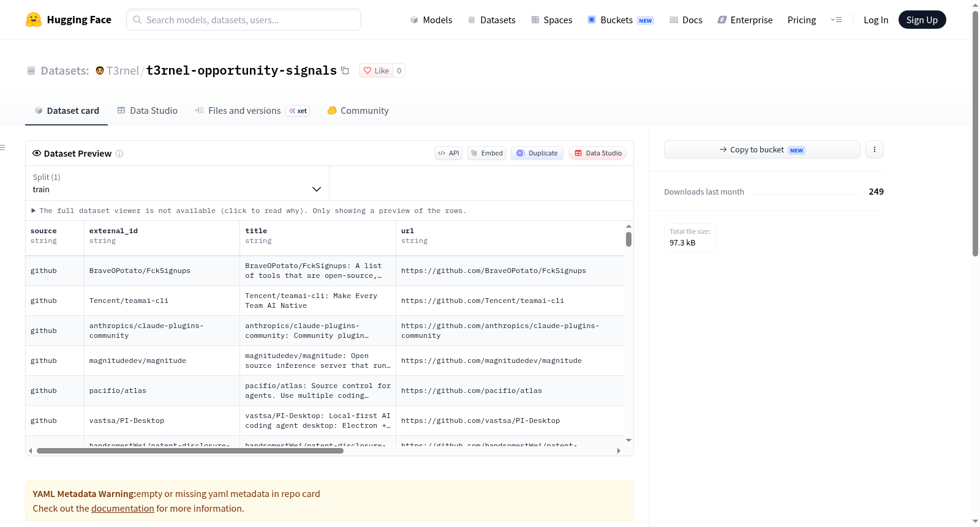Viewport: 980px width, 527px height.
Task: Expand the full dataset viewer notice
Action: tap(249, 211)
